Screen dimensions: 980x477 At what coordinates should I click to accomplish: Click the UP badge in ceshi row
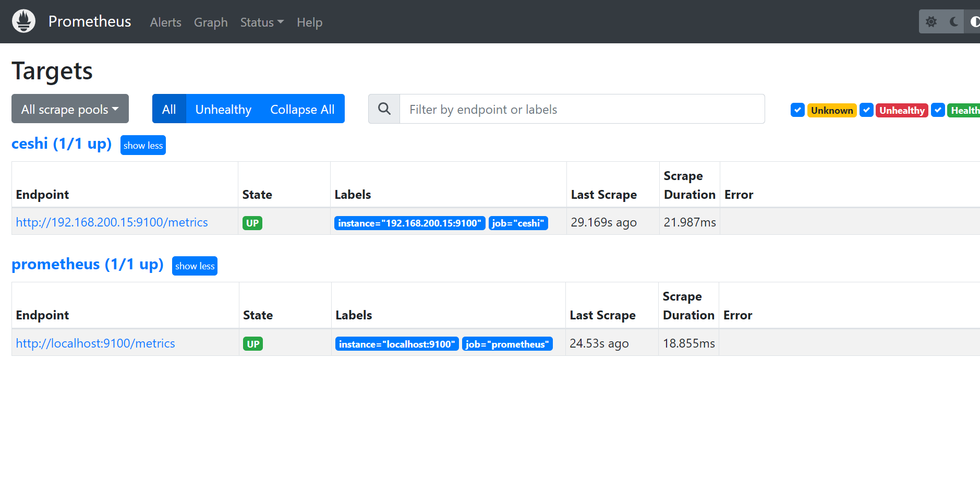pyautogui.click(x=252, y=223)
